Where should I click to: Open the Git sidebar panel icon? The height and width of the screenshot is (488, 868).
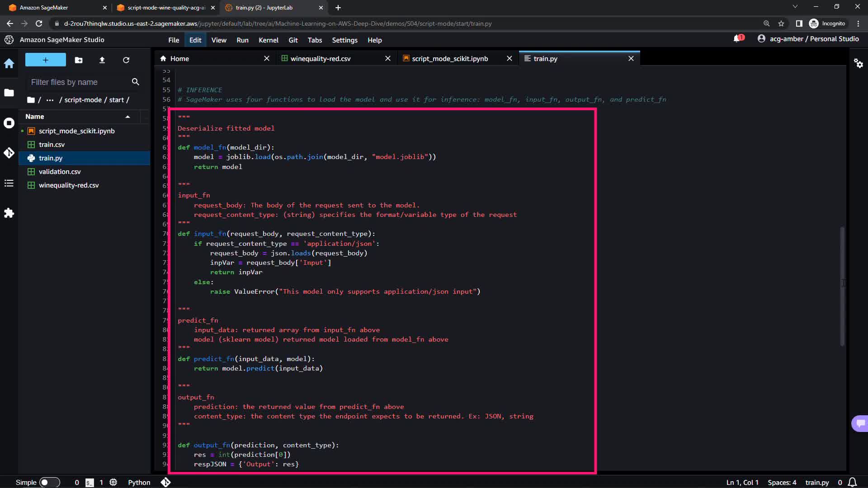(9, 153)
